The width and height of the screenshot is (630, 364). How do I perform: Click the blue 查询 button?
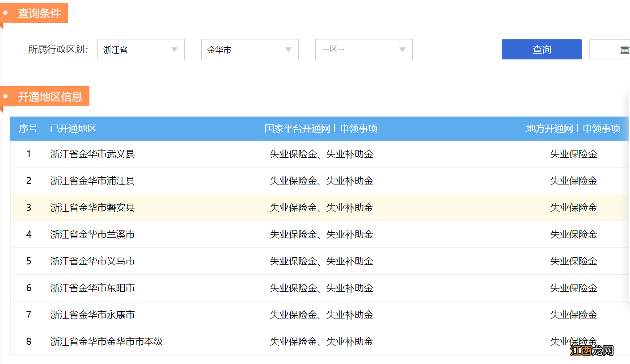[x=541, y=50]
